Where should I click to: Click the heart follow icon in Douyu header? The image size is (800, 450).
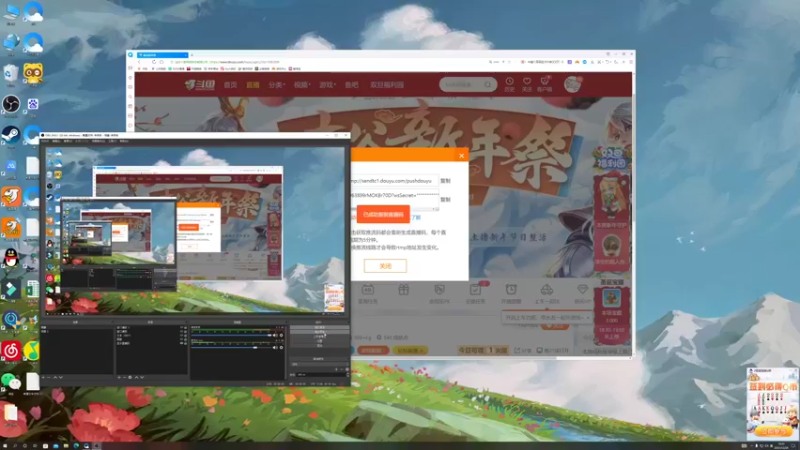point(527,82)
